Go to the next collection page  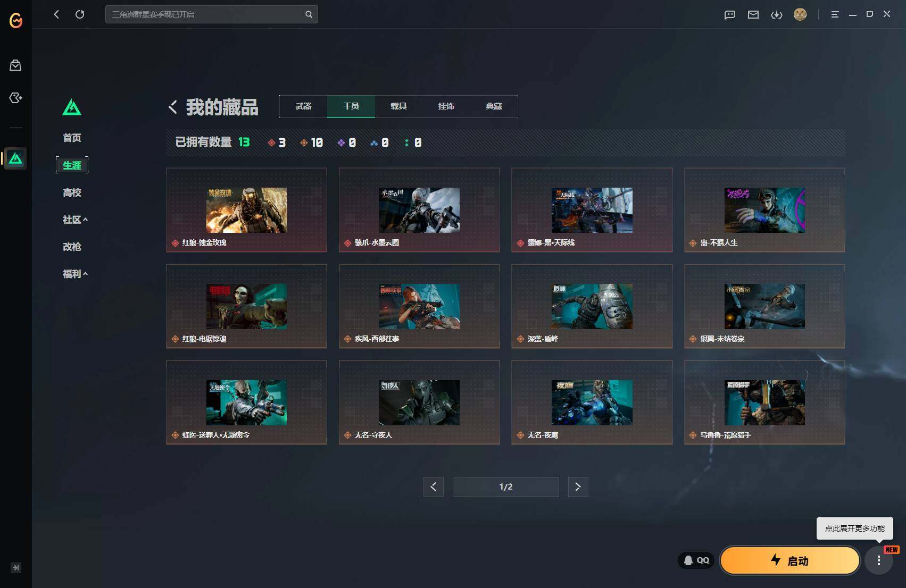coord(578,487)
